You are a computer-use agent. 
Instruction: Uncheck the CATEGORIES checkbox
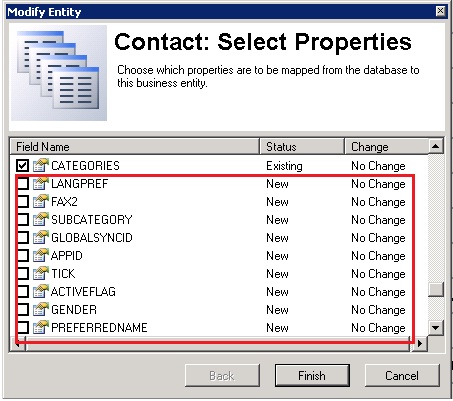tap(22, 165)
